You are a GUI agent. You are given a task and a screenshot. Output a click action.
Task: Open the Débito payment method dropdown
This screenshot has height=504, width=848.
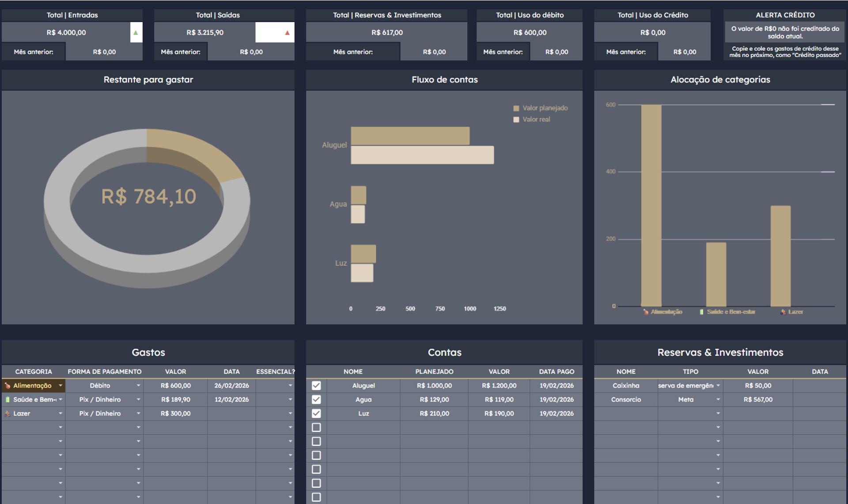pyautogui.click(x=138, y=386)
